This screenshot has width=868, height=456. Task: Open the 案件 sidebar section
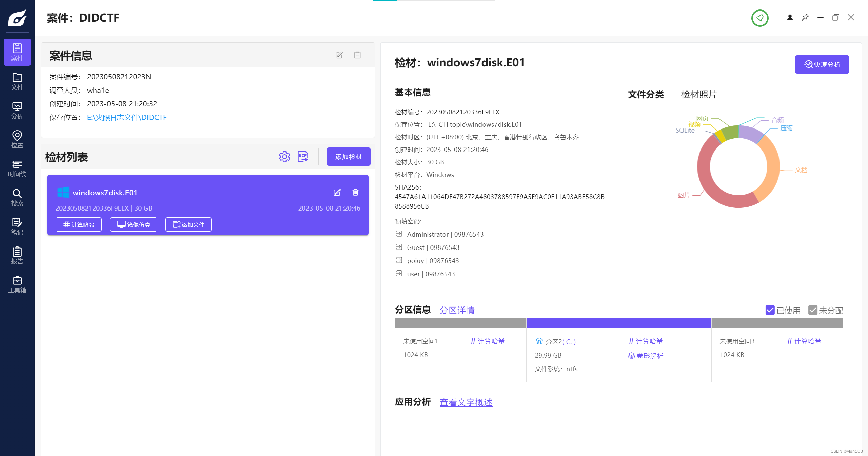(17, 52)
